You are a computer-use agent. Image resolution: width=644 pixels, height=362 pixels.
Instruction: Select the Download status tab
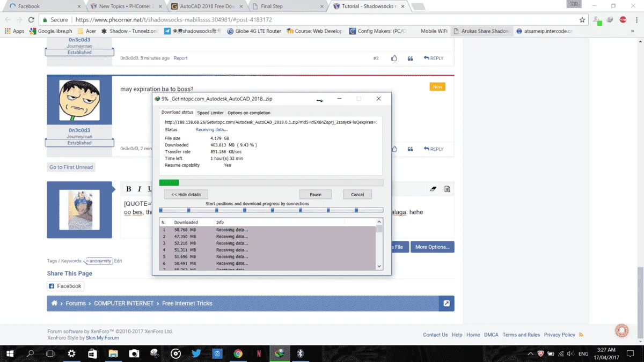coord(178,112)
